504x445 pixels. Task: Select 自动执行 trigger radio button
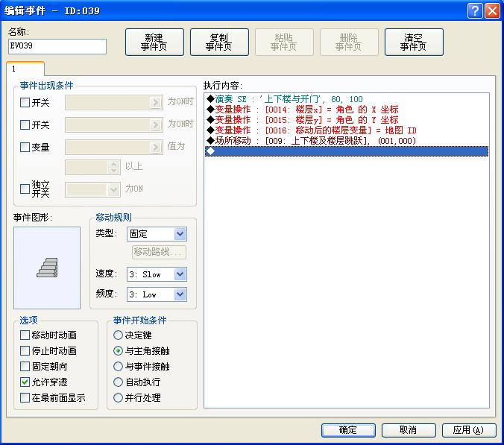(x=118, y=382)
